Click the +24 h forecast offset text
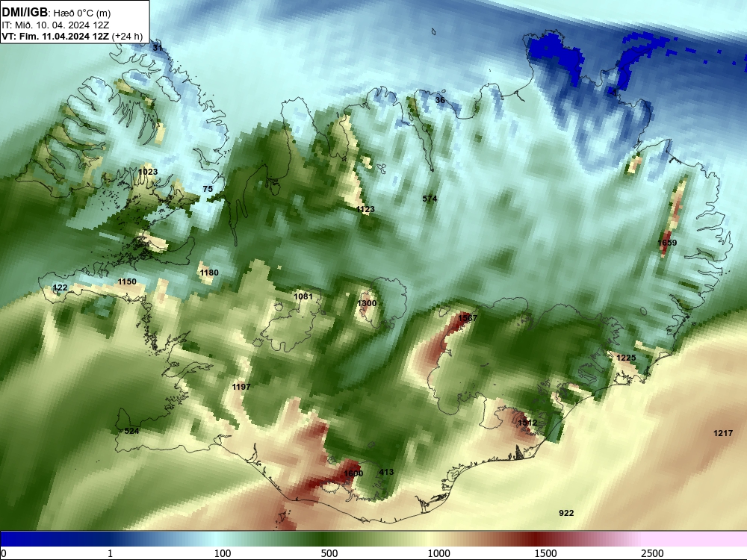This screenshot has width=747, height=560. click(127, 36)
